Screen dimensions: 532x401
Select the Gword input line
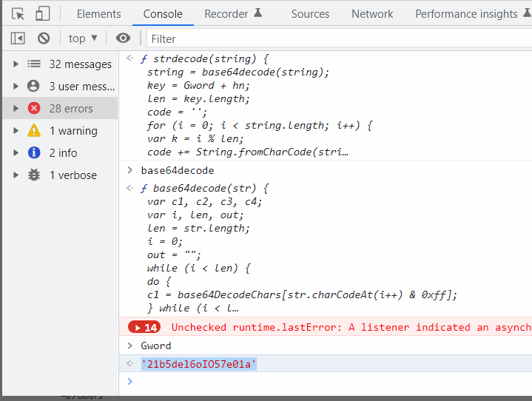[x=156, y=346]
